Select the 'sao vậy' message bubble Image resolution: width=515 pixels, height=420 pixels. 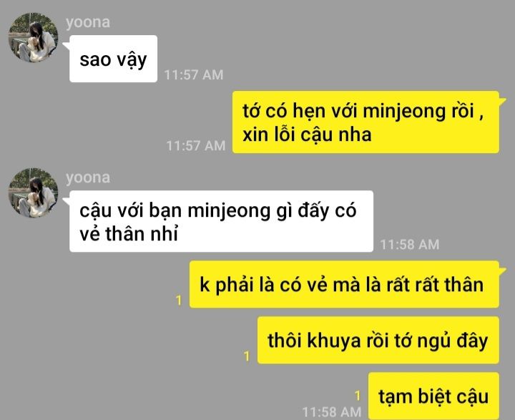pyautogui.click(x=113, y=59)
